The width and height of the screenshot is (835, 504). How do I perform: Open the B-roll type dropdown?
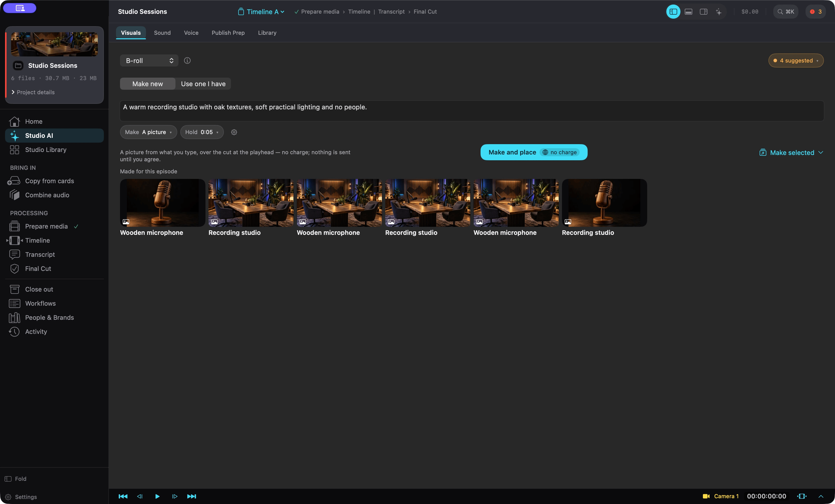click(149, 61)
